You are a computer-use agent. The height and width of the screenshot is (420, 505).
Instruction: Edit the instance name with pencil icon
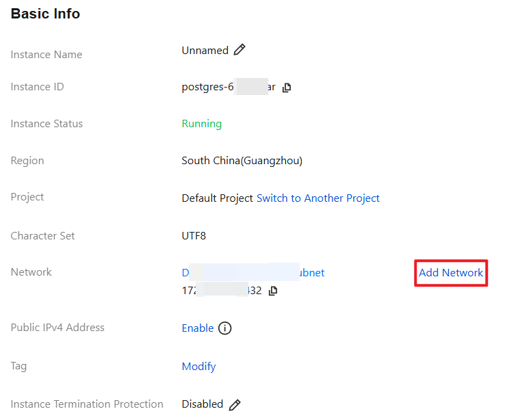point(239,50)
